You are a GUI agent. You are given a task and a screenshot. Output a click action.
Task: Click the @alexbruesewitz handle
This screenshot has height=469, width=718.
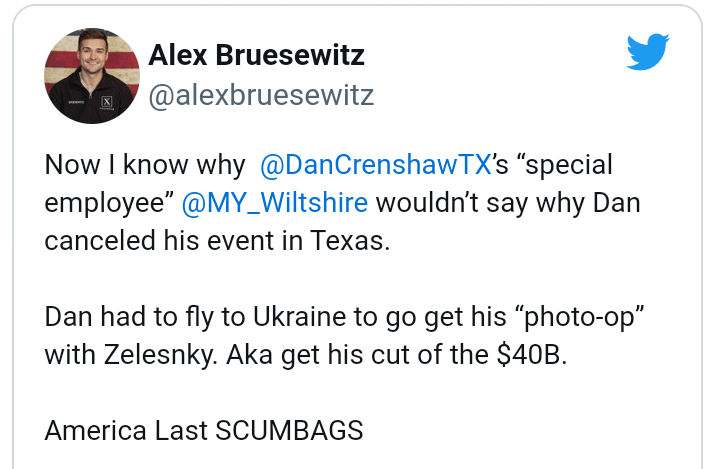coord(260,96)
